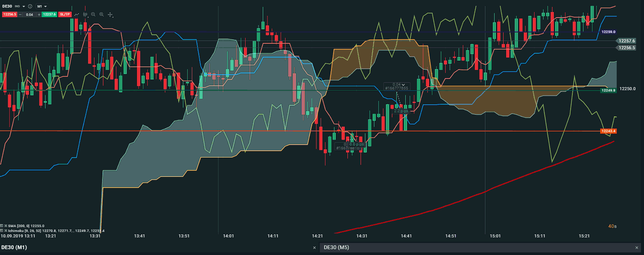Decrease volume with the minus button
644x255 pixels.
click(x=20, y=15)
